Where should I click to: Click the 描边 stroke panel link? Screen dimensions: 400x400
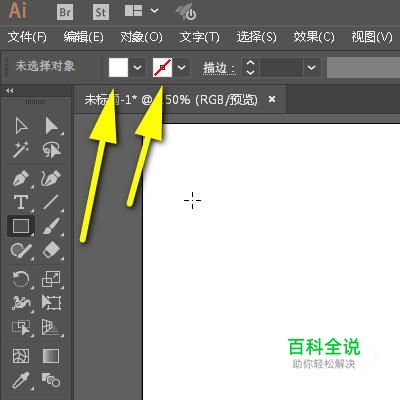(x=219, y=68)
